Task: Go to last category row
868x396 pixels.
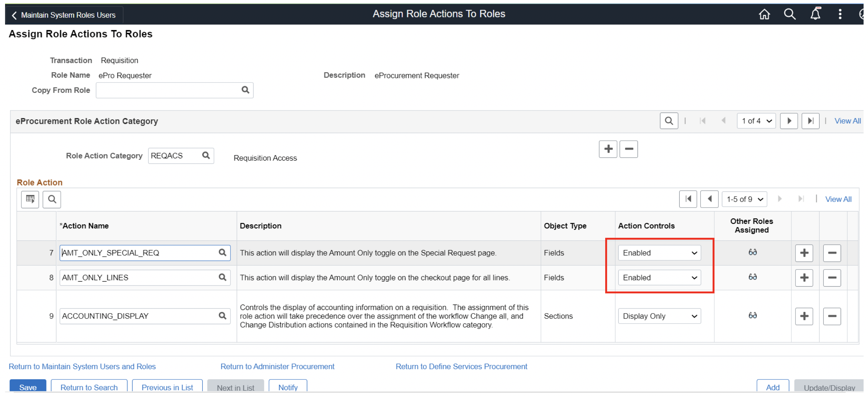Action: coord(810,121)
